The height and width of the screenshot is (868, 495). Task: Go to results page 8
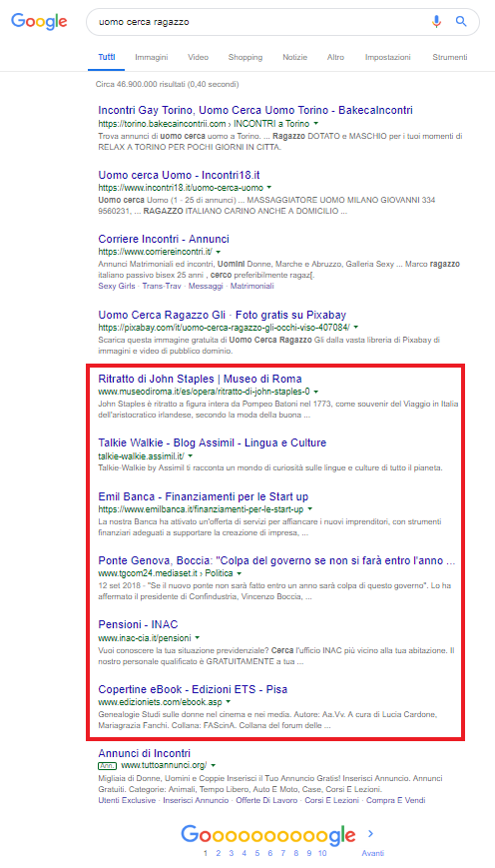point(295,853)
